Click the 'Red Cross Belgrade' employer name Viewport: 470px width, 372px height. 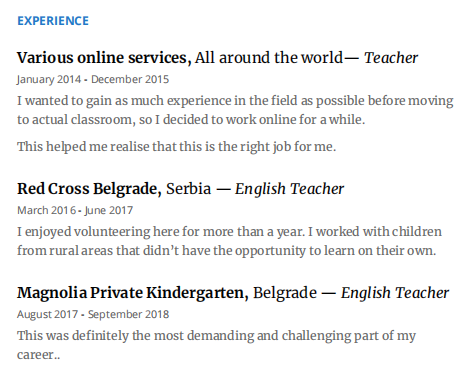[x=89, y=189]
